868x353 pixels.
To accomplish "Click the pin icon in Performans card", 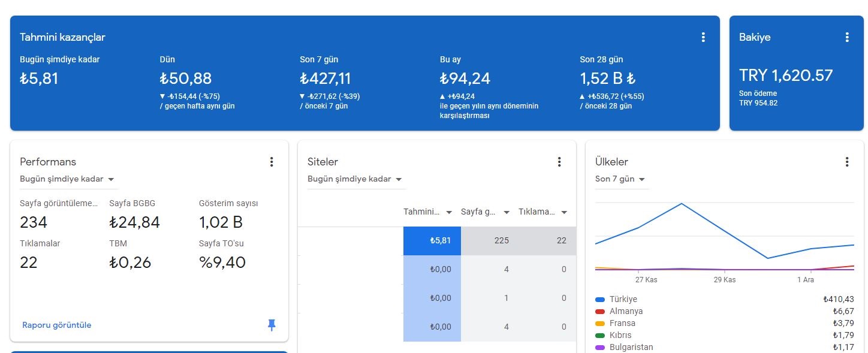I will [272, 325].
